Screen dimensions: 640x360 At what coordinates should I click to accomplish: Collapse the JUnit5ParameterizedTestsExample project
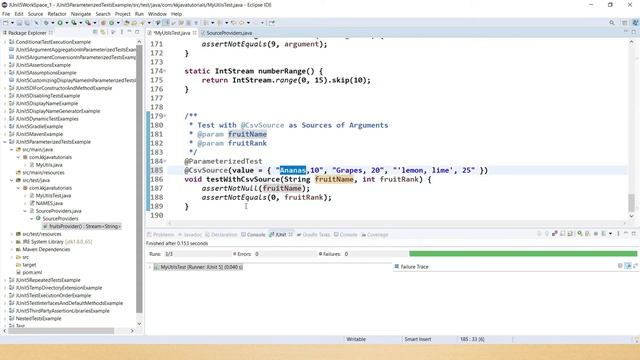(5, 142)
